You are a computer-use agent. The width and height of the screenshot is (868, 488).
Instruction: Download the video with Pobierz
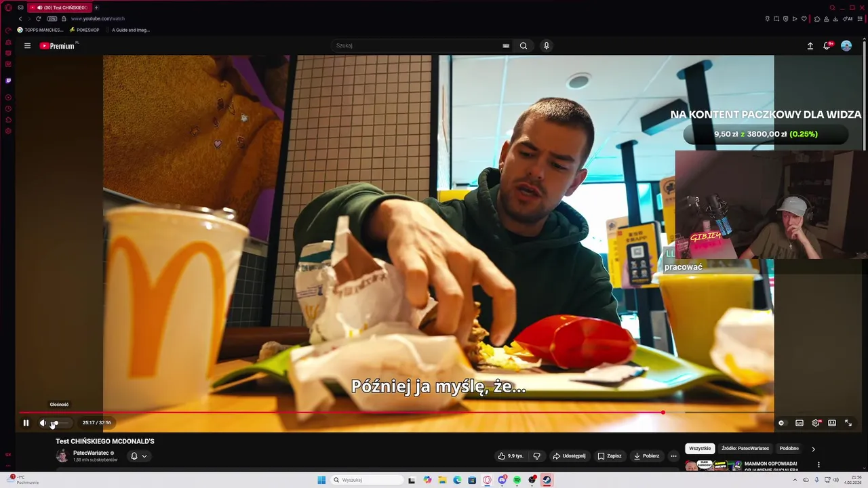[646, 456]
